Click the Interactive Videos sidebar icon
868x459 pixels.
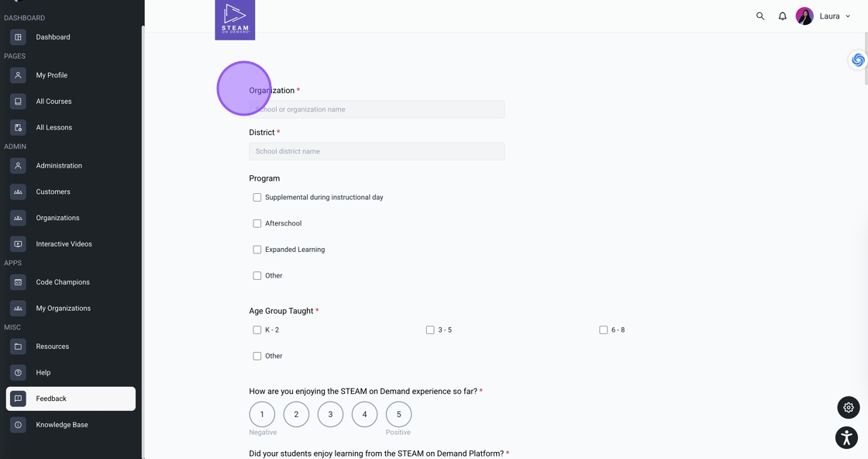18,244
